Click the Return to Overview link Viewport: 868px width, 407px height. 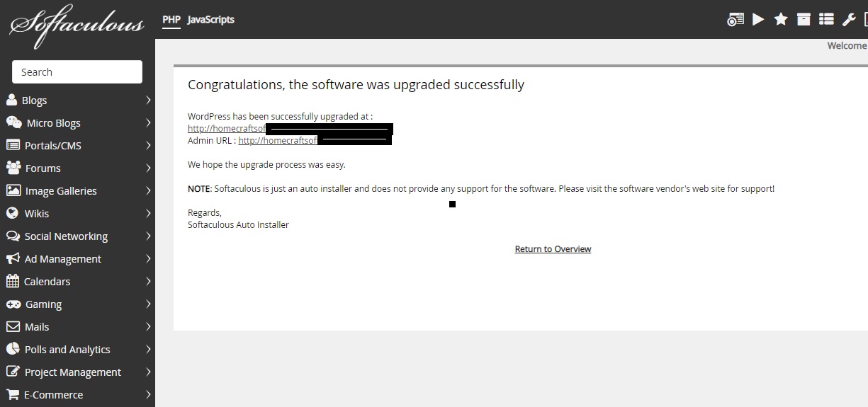[553, 249]
